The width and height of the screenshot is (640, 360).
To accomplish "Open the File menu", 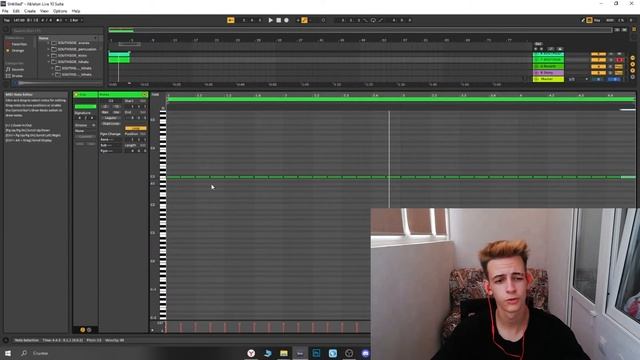I will click(x=5, y=11).
